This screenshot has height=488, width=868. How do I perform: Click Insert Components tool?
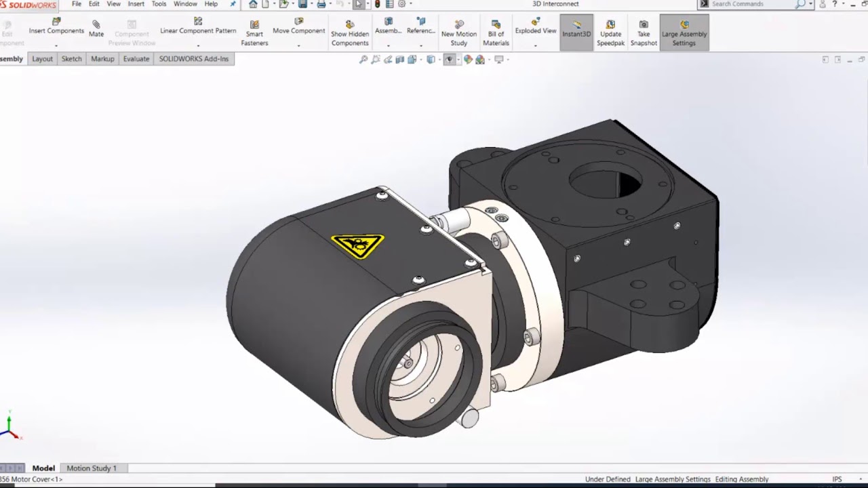click(x=56, y=26)
